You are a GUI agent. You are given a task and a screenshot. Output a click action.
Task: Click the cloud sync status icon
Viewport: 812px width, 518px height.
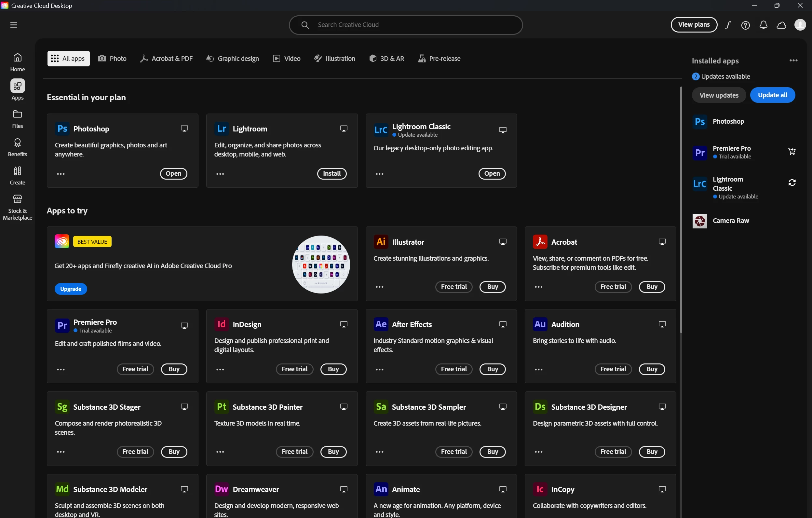[781, 25]
